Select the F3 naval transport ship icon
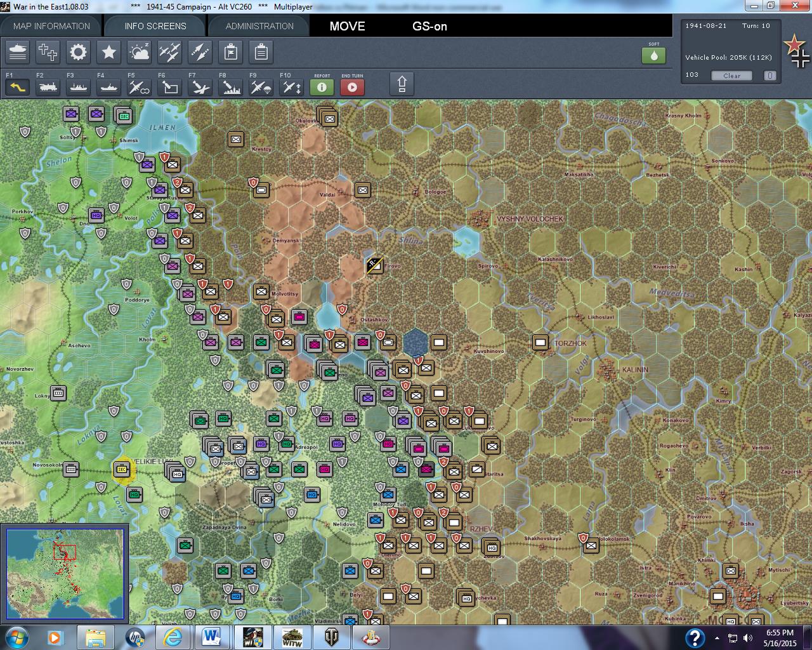This screenshot has width=812, height=650. click(78, 87)
